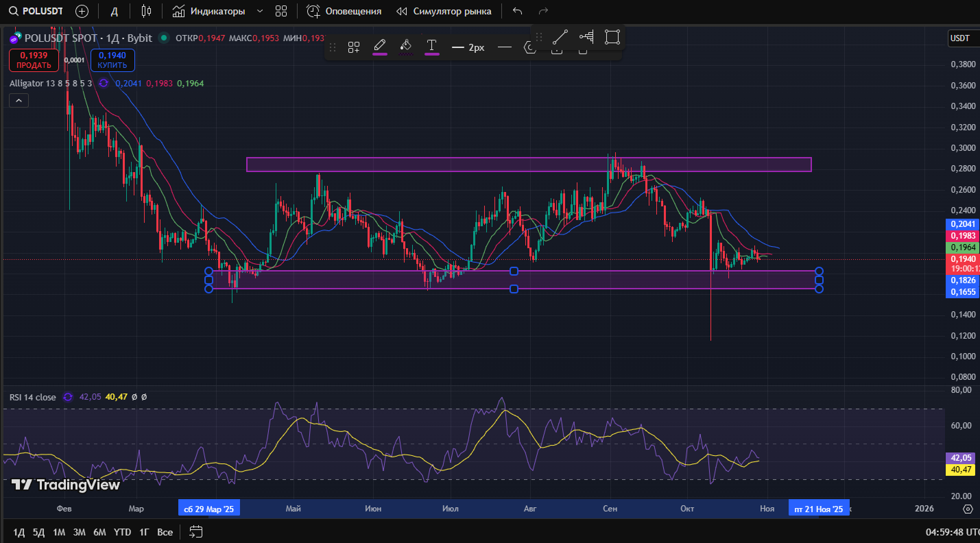This screenshot has width=980, height=543.
Task: Click the undo arrow in the top toolbar
Action: [x=517, y=11]
